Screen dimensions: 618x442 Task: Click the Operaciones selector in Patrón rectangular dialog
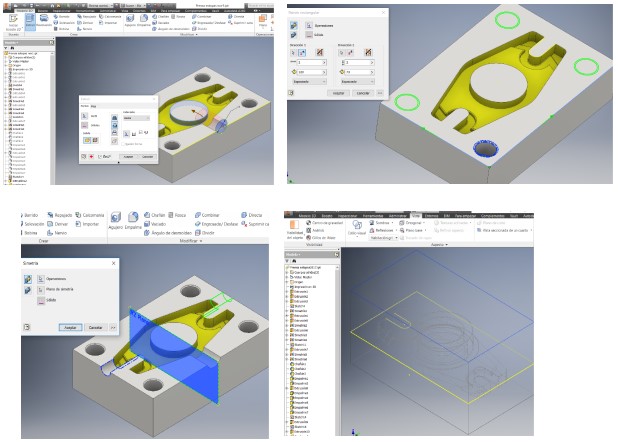click(x=309, y=26)
